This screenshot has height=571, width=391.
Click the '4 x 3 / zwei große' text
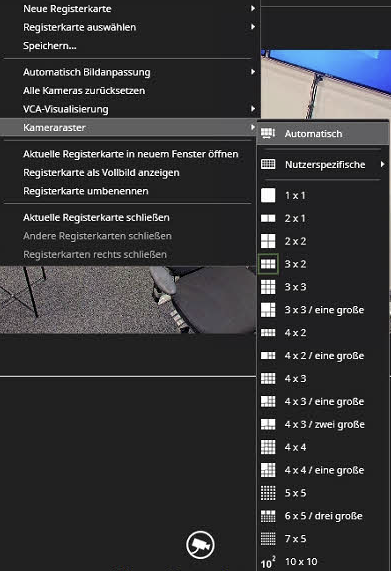325,425
